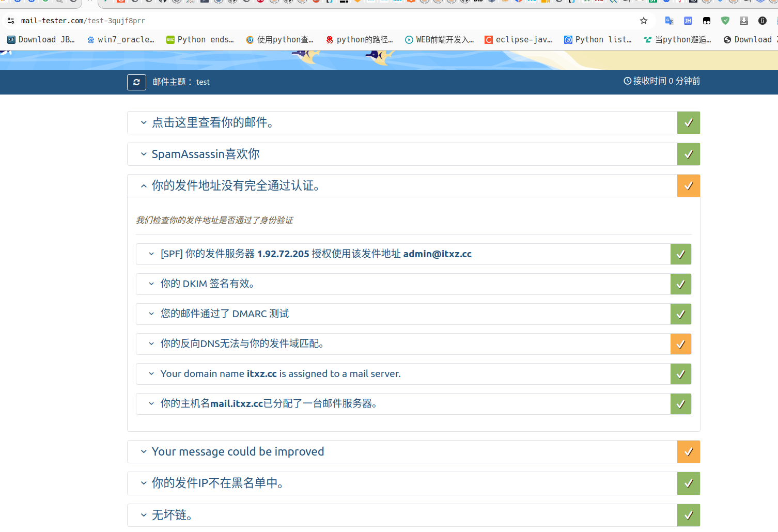Click green check badge on SPF row

681,254
